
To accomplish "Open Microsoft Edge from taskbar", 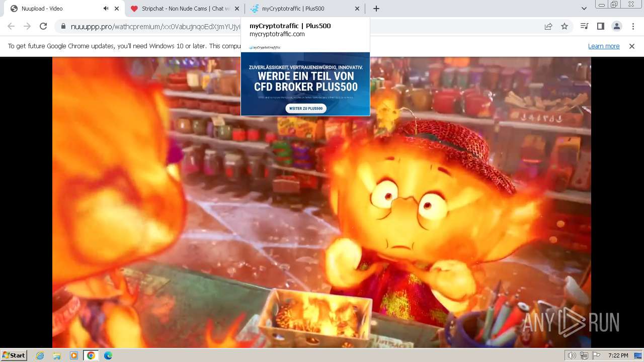I will click(x=108, y=355).
